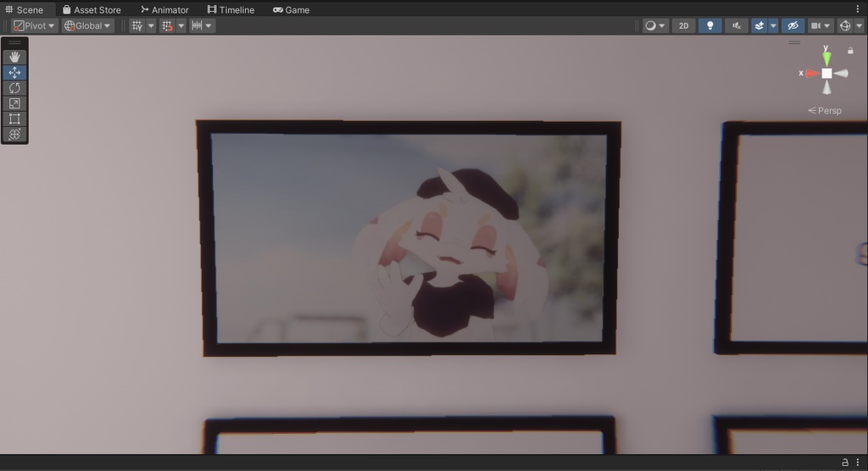Click the gray bottom gizmo cone
This screenshot has height=471, width=868.
826,87
